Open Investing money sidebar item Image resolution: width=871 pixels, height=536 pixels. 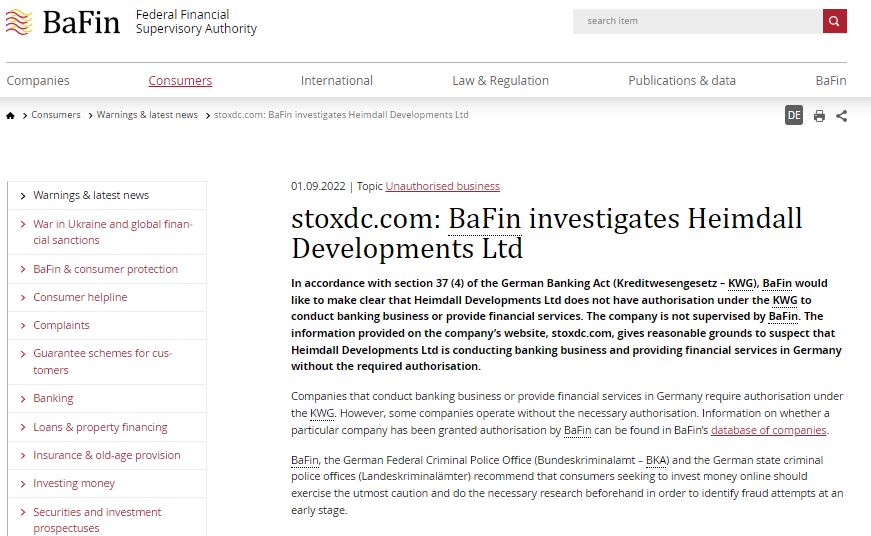point(74,483)
